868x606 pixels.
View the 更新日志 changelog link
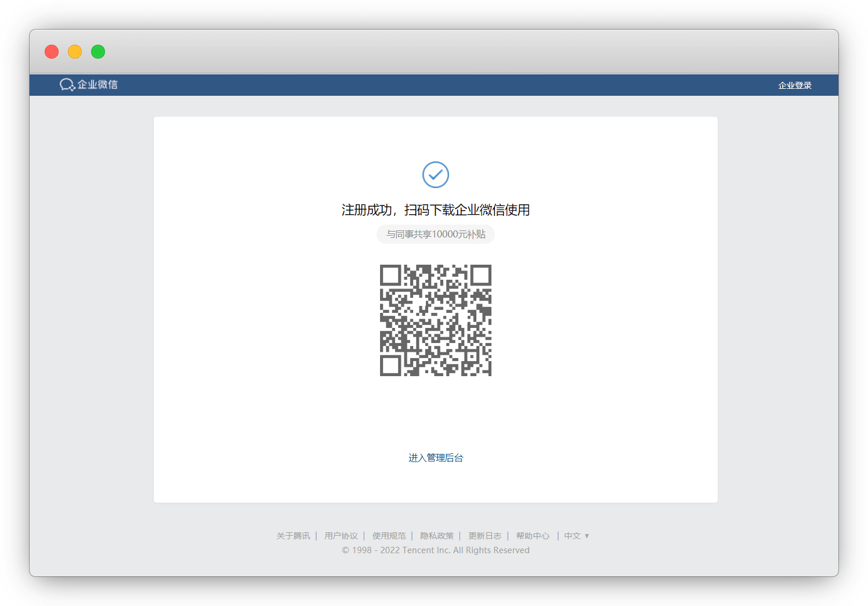484,536
